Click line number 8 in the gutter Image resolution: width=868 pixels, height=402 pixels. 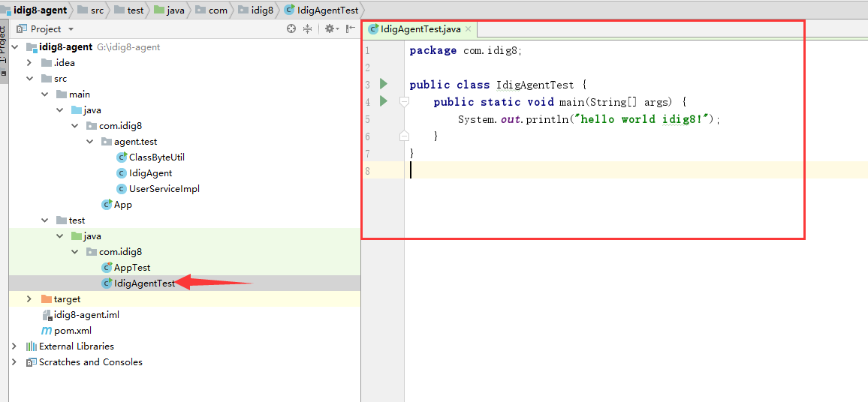(x=367, y=170)
